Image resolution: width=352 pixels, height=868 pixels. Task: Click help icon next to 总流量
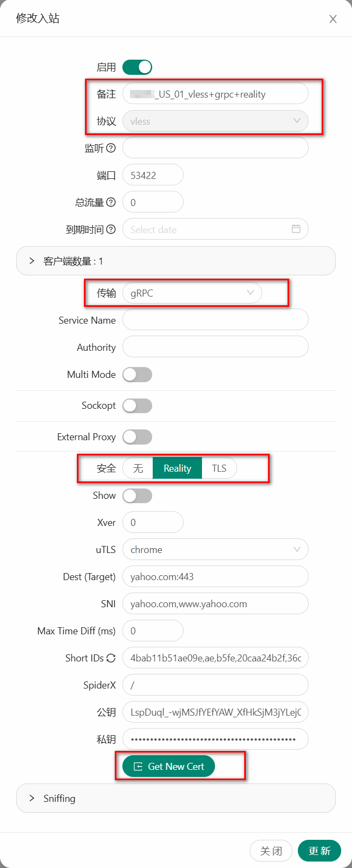pyautogui.click(x=111, y=202)
